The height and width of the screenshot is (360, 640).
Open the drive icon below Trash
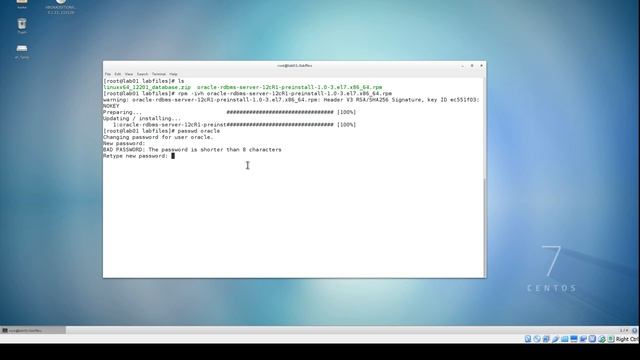point(22,49)
